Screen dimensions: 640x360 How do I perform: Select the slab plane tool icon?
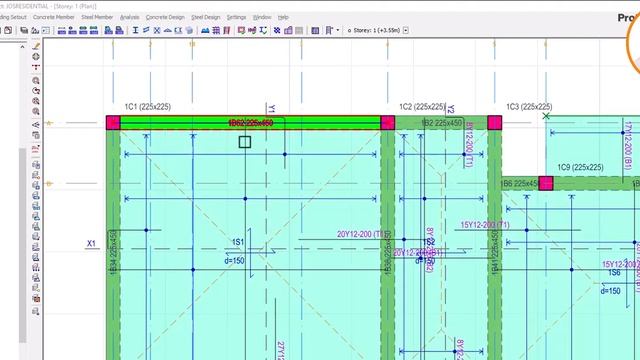[x=146, y=30]
